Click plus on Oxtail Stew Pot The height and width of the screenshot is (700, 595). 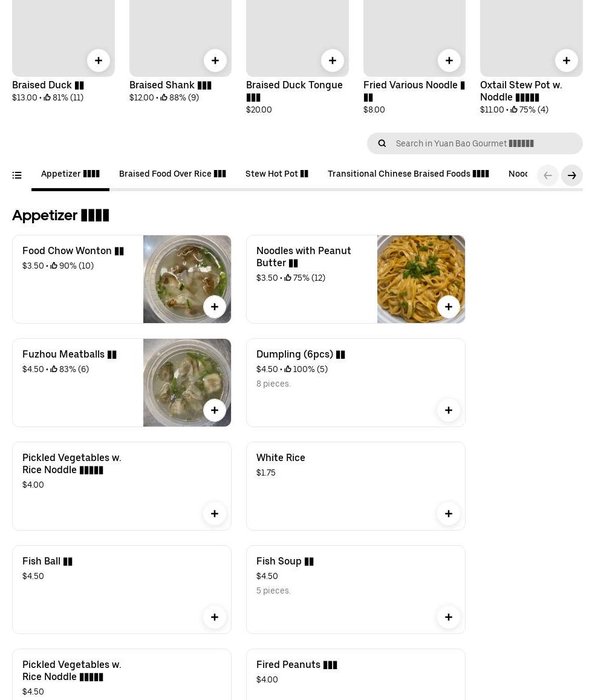567,61
